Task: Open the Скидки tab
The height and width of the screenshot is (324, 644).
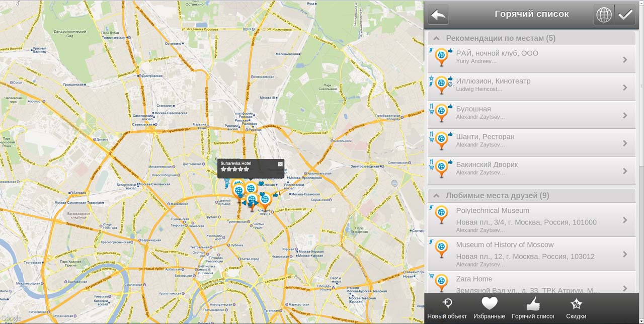Action: 576,308
